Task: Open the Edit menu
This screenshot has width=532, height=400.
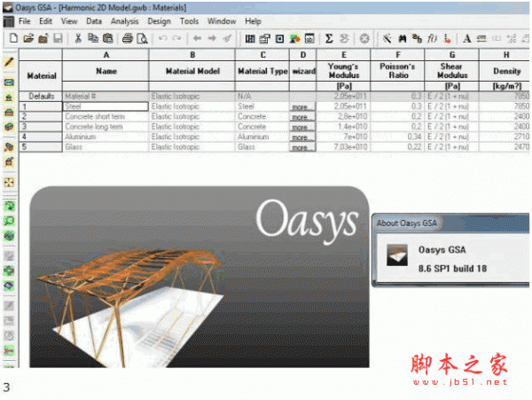Action: (45, 21)
